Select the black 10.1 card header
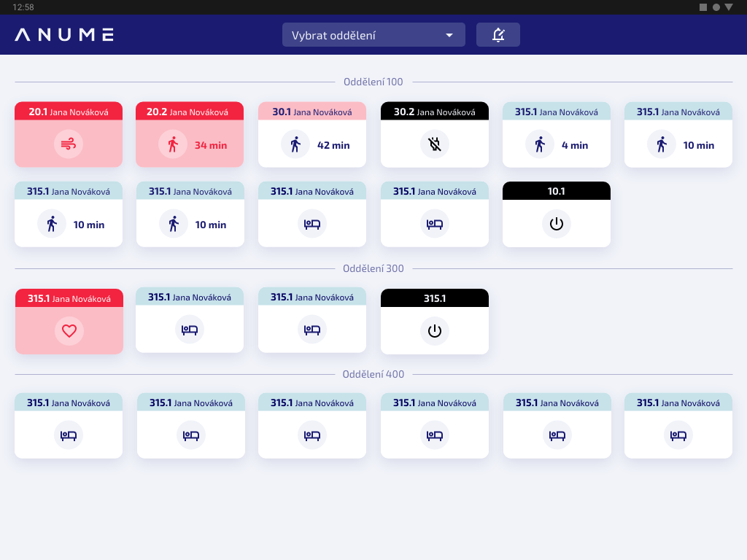 click(557, 191)
